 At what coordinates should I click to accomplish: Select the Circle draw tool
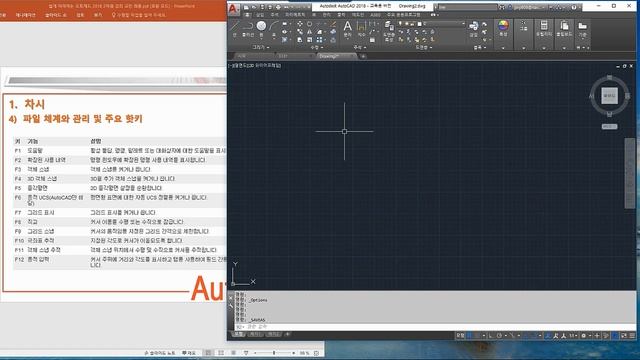[261, 27]
